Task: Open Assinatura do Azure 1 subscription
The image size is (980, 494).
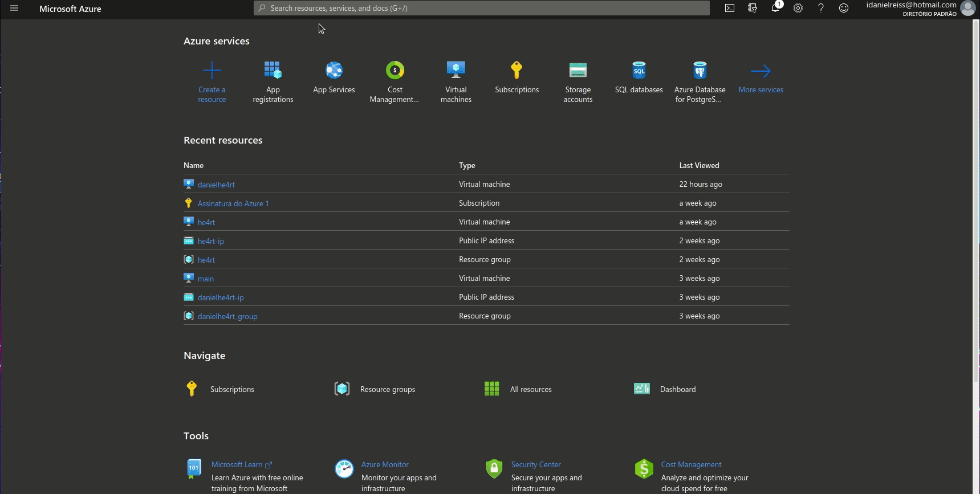Action: click(233, 203)
